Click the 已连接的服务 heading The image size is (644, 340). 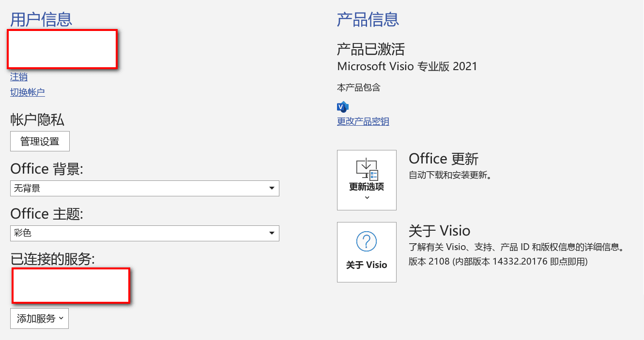(53, 259)
